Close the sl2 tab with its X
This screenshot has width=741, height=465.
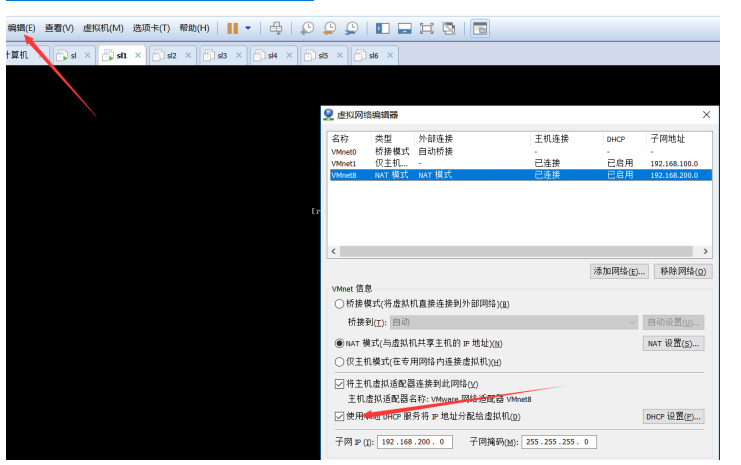(x=189, y=55)
